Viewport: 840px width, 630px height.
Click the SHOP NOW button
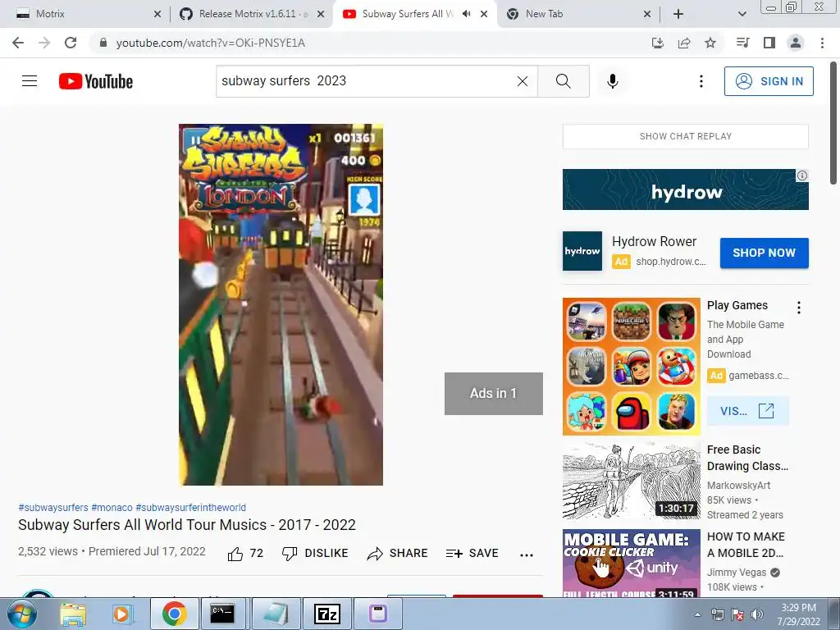click(x=764, y=253)
